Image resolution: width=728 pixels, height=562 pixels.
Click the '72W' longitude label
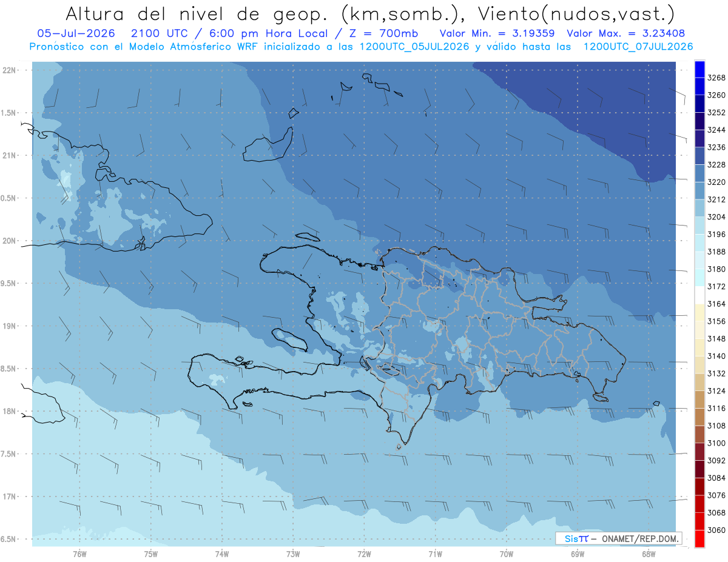(364, 554)
